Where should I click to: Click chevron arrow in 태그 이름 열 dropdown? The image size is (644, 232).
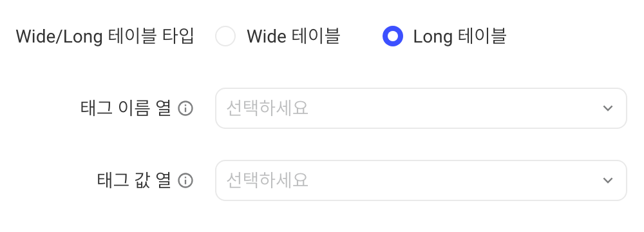[x=607, y=108]
